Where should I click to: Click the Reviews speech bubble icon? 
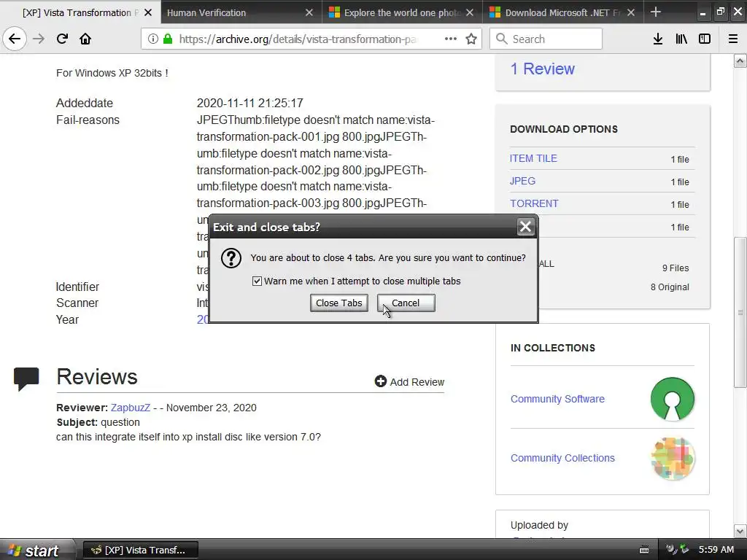tap(26, 379)
